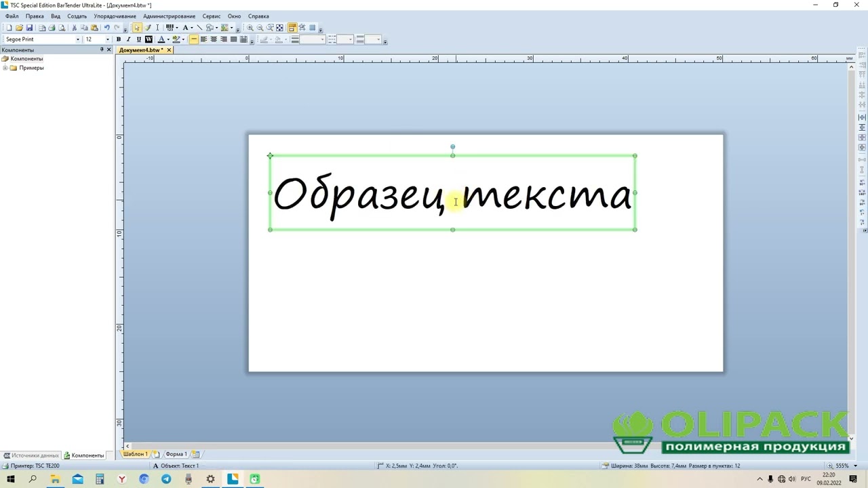Open the Файл menu
The height and width of the screenshot is (488, 868).
12,16
